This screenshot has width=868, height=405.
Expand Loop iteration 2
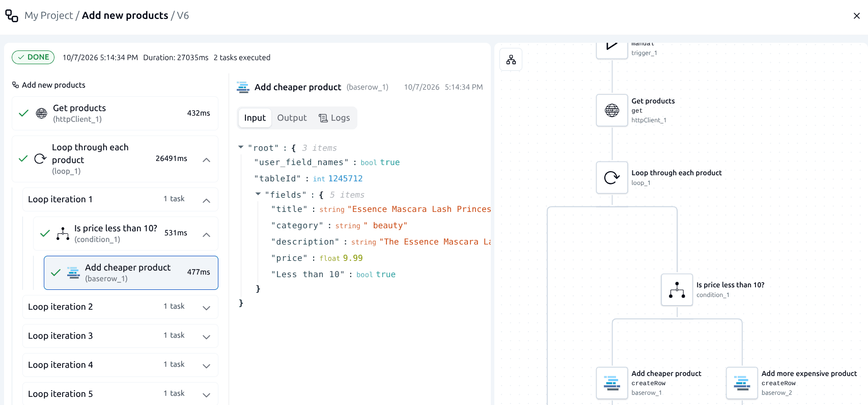[x=206, y=308]
